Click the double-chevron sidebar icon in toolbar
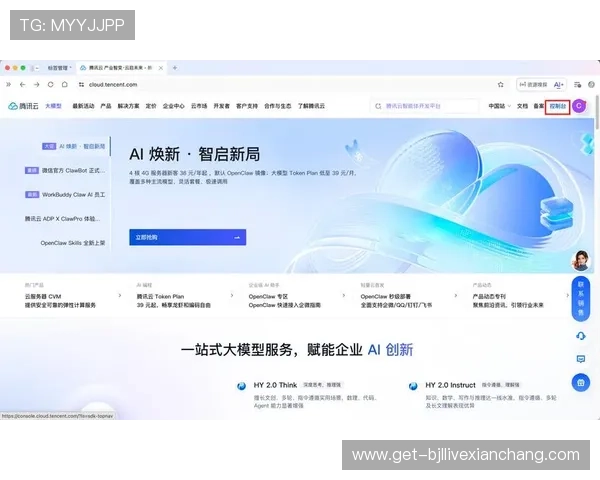The width and height of the screenshot is (600, 480). click(x=8, y=85)
